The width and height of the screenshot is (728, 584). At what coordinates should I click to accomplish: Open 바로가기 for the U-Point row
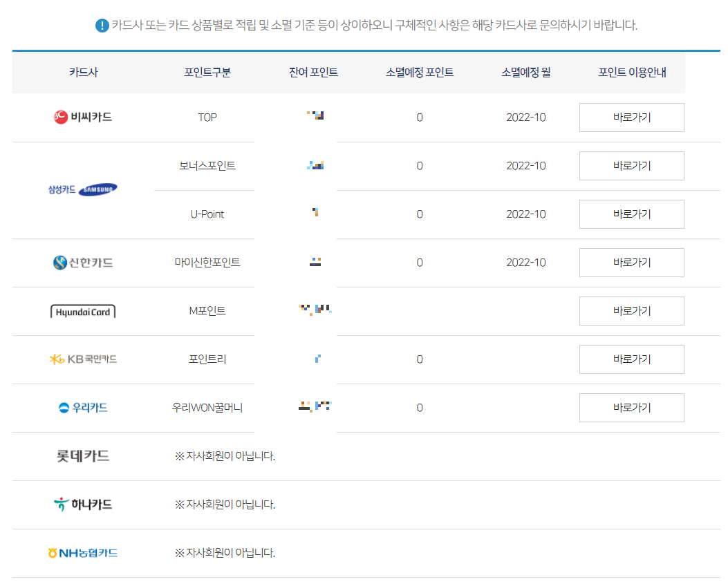click(631, 214)
